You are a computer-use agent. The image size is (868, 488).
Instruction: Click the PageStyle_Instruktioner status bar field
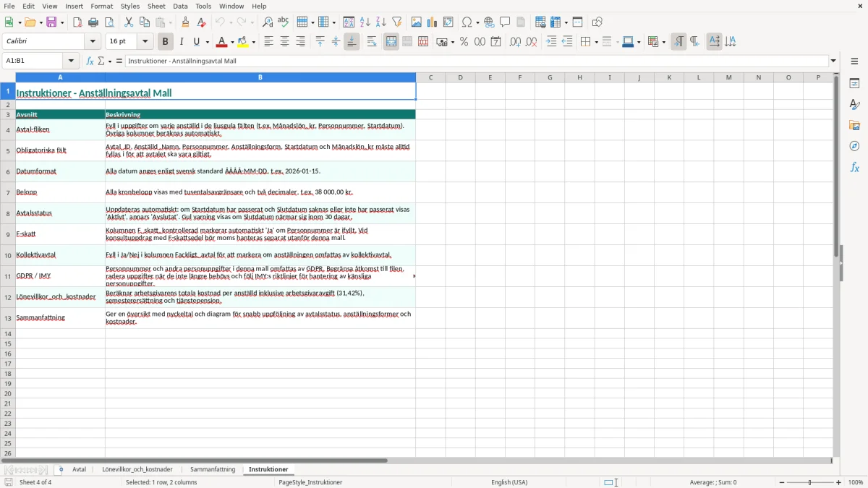tap(310, 482)
